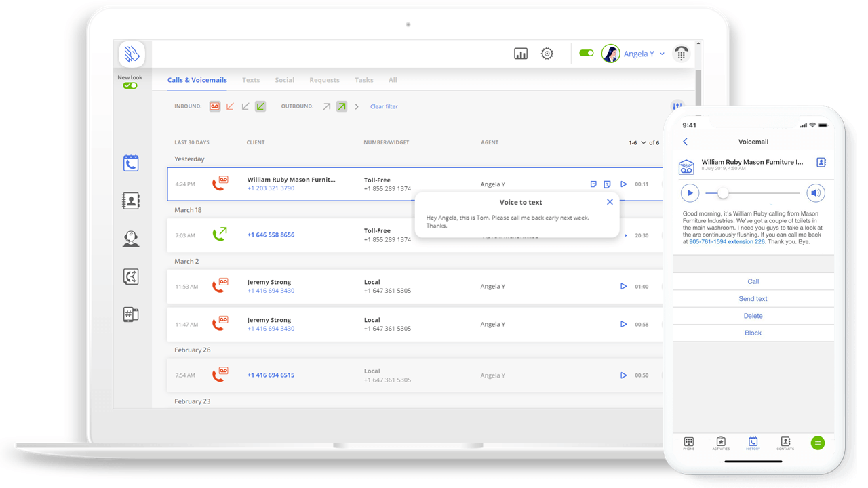Close the Voice to text popup
The image size is (868, 488).
(610, 202)
